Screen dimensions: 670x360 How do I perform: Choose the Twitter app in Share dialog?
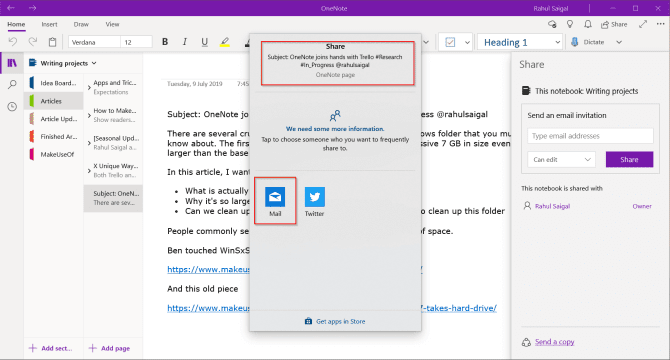coord(314,201)
